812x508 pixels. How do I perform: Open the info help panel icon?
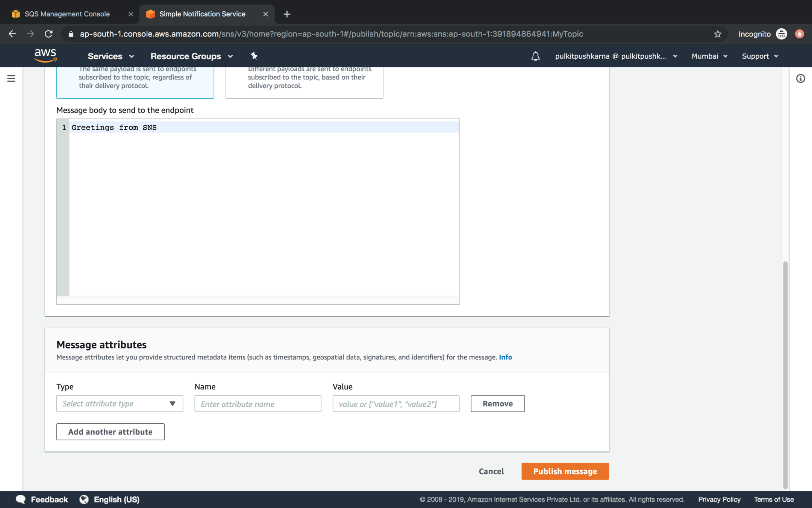coord(800,78)
